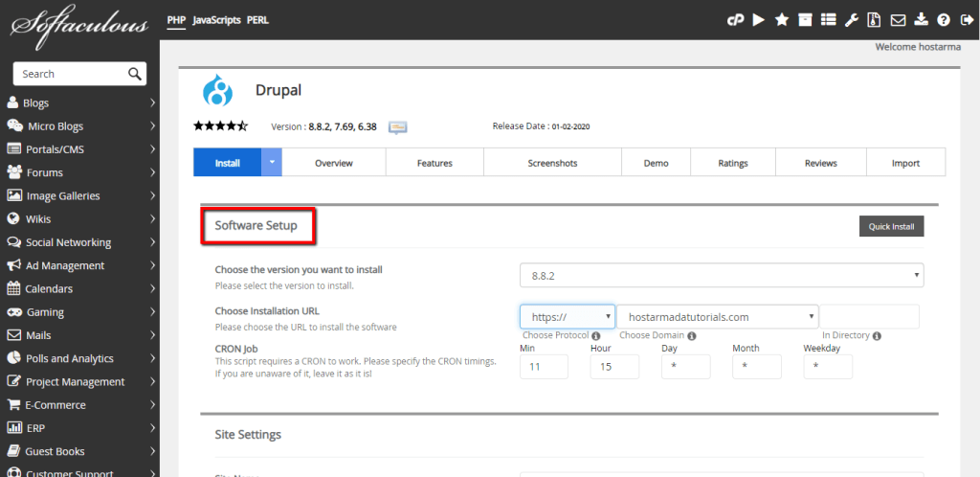Switch to the Overview tab
Viewport: 980px width, 477px height.
click(x=334, y=163)
